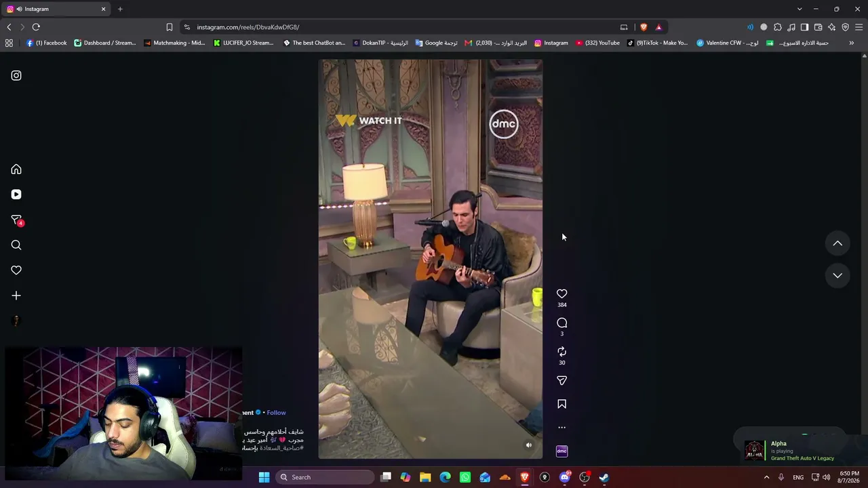Go to Instagram Home from the sidebar
Screen dimensions: 868x488
[x=16, y=169]
